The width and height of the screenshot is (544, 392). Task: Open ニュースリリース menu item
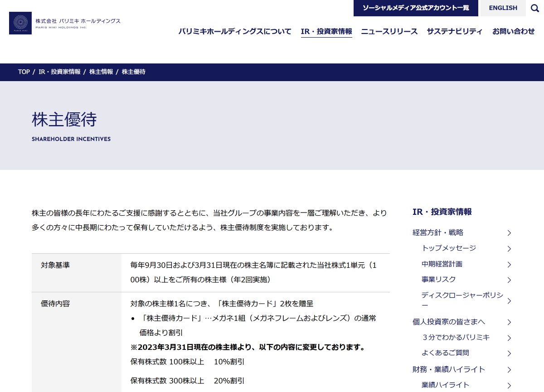(x=389, y=32)
